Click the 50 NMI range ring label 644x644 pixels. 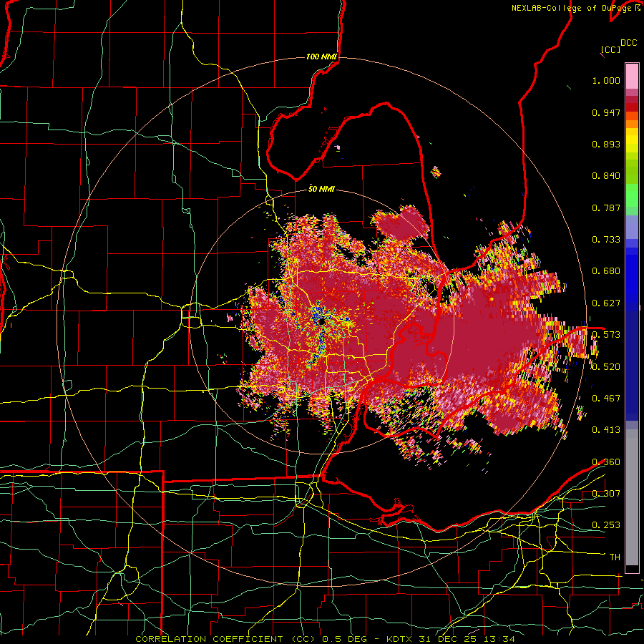coord(321,190)
